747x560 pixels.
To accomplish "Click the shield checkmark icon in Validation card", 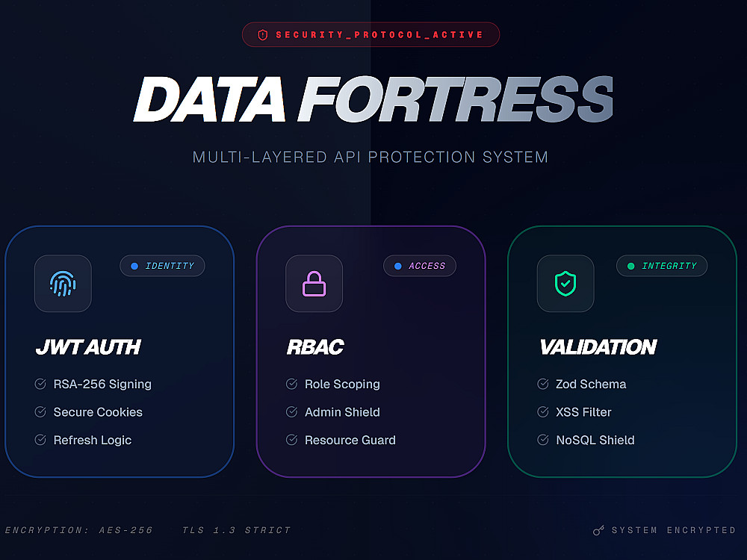I will tap(565, 283).
